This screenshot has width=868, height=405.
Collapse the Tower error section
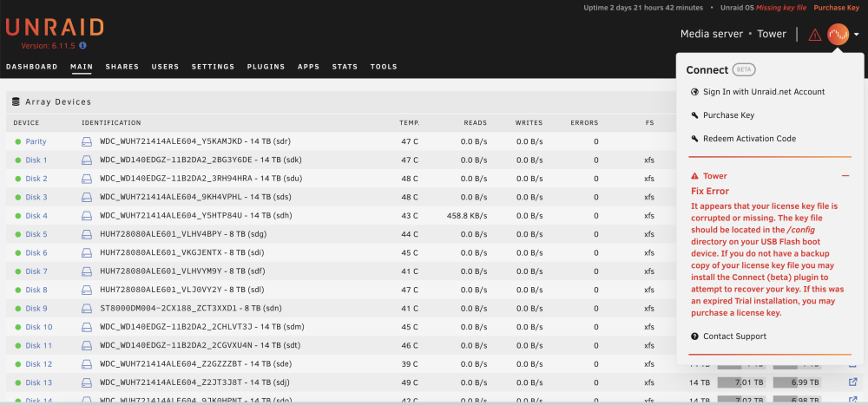pyautogui.click(x=845, y=176)
